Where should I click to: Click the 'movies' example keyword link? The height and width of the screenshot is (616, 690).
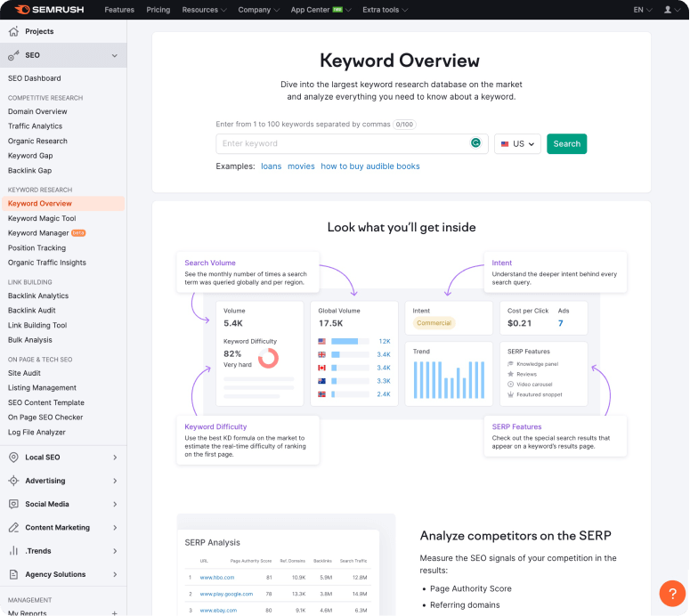pyautogui.click(x=301, y=166)
